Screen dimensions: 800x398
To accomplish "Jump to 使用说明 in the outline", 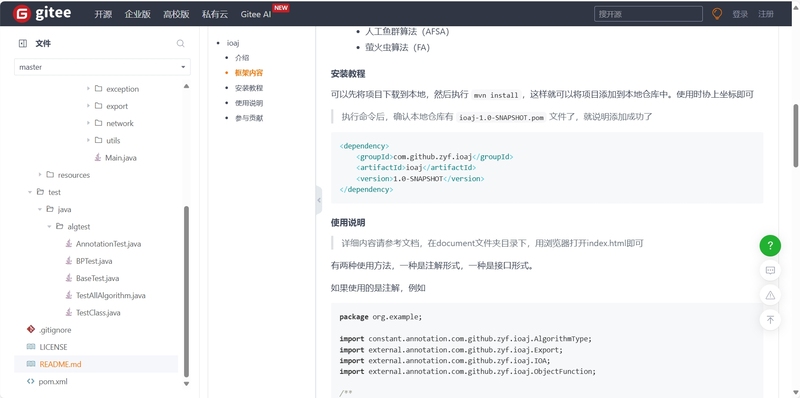I will [249, 103].
